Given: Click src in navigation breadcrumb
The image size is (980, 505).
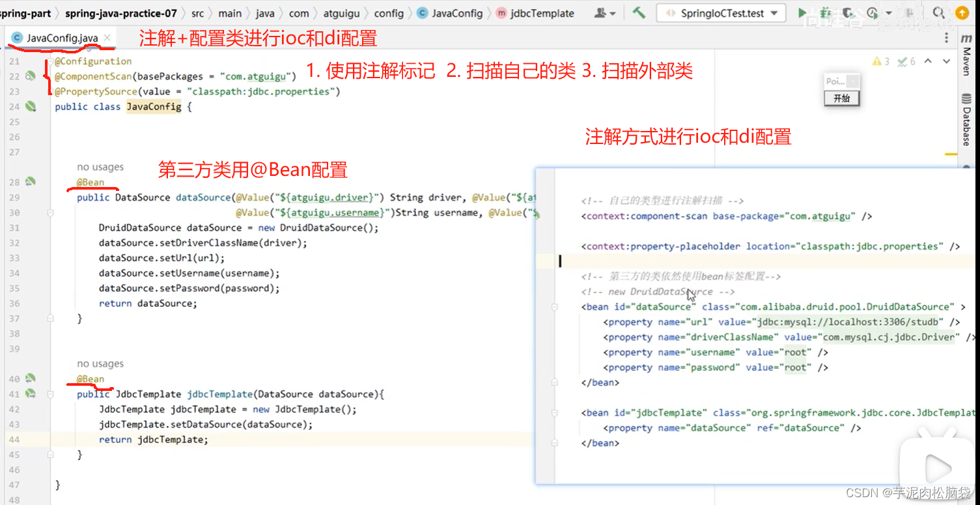Looking at the screenshot, I should point(197,13).
